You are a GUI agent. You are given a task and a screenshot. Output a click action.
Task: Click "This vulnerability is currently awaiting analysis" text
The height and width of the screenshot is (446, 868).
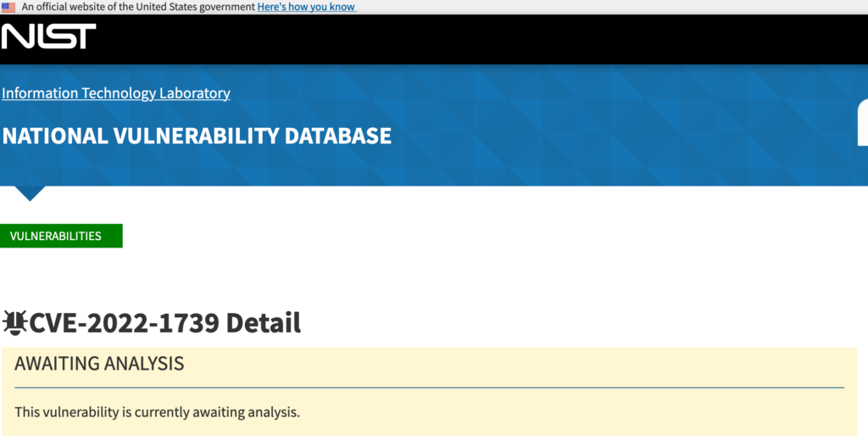tap(157, 412)
